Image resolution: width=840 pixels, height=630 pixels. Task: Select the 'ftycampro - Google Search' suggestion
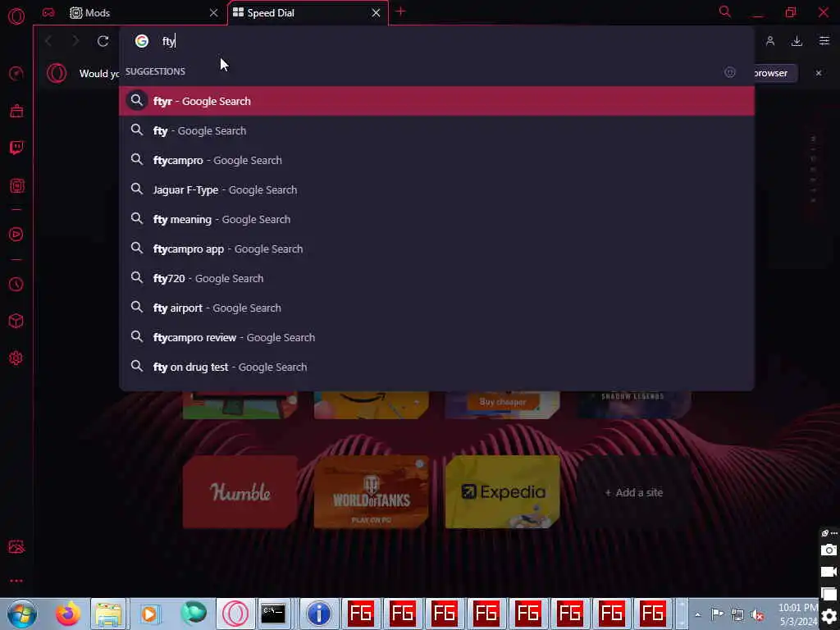coord(436,160)
